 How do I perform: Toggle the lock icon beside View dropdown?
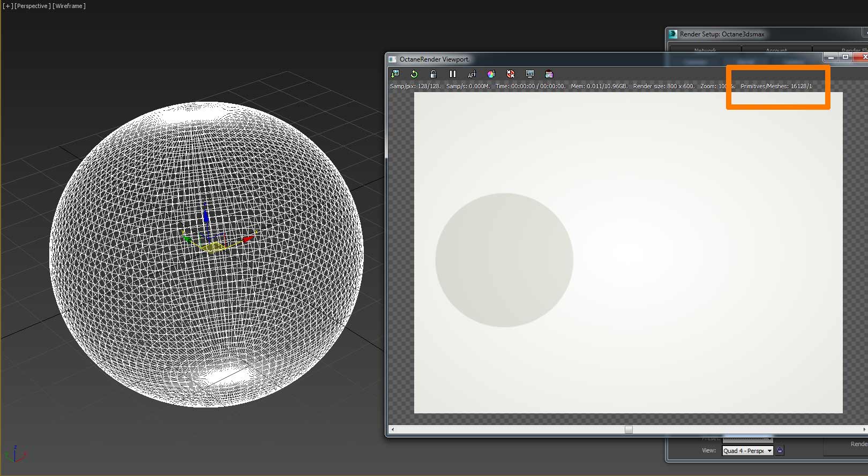coord(780,450)
